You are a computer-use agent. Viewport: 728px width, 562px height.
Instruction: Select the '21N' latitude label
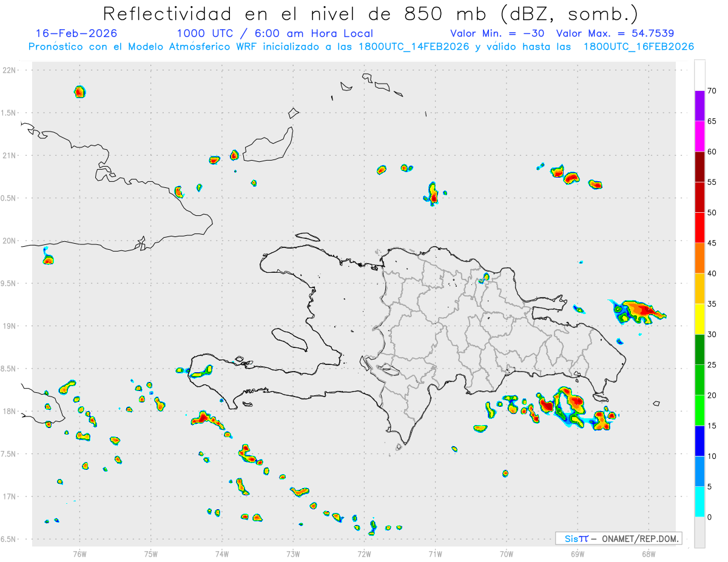pos(9,156)
